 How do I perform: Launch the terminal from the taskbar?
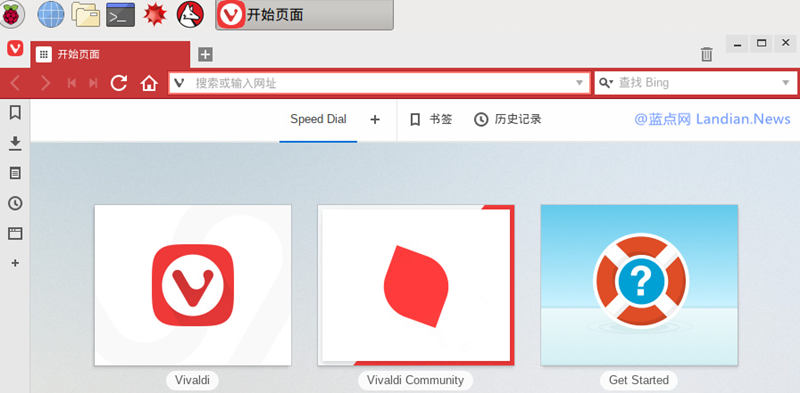pos(120,14)
